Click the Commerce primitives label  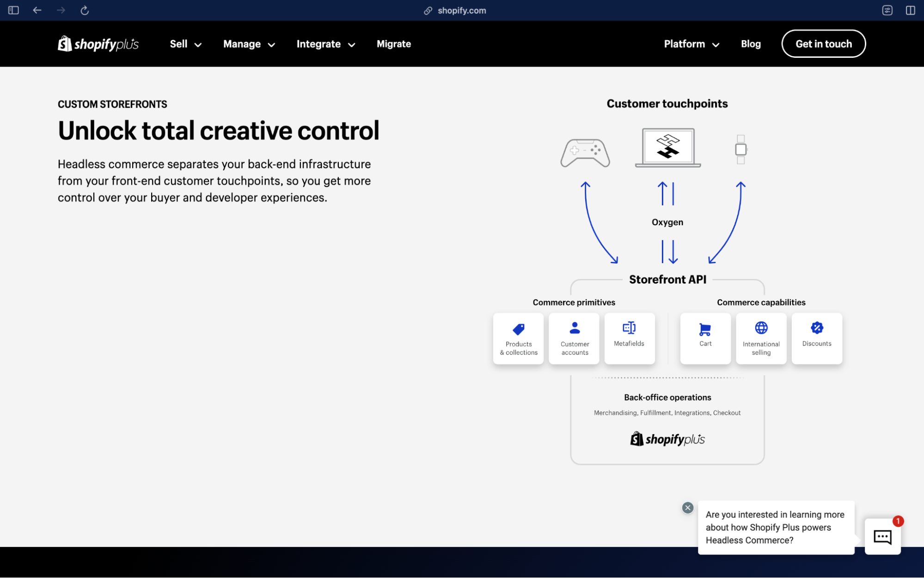pyautogui.click(x=574, y=302)
